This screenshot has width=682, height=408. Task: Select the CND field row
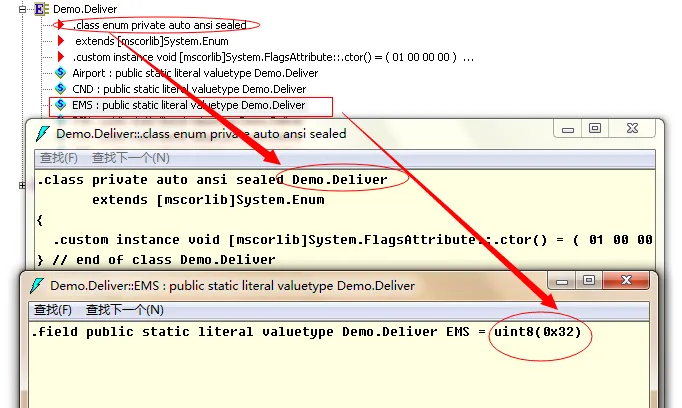coord(189,89)
